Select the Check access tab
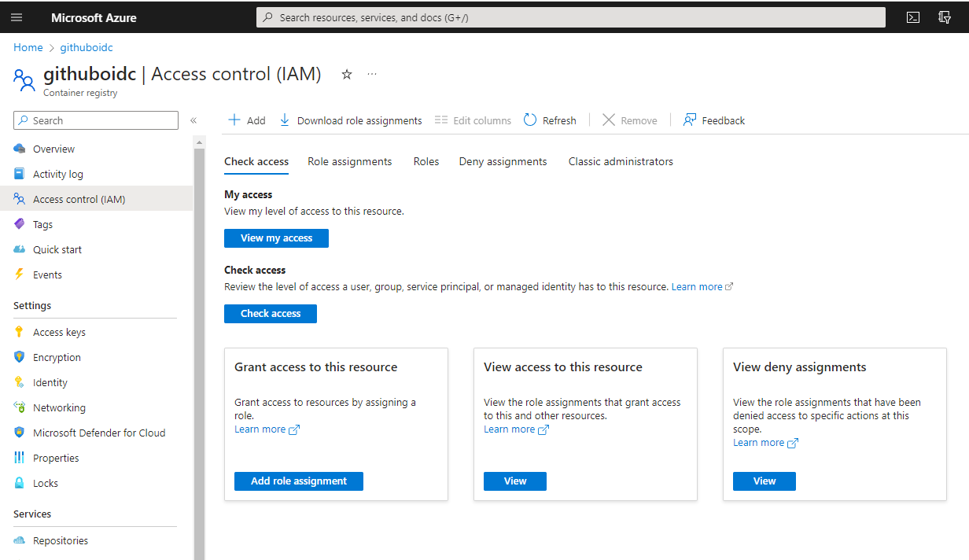This screenshot has height=560, width=969. point(256,161)
